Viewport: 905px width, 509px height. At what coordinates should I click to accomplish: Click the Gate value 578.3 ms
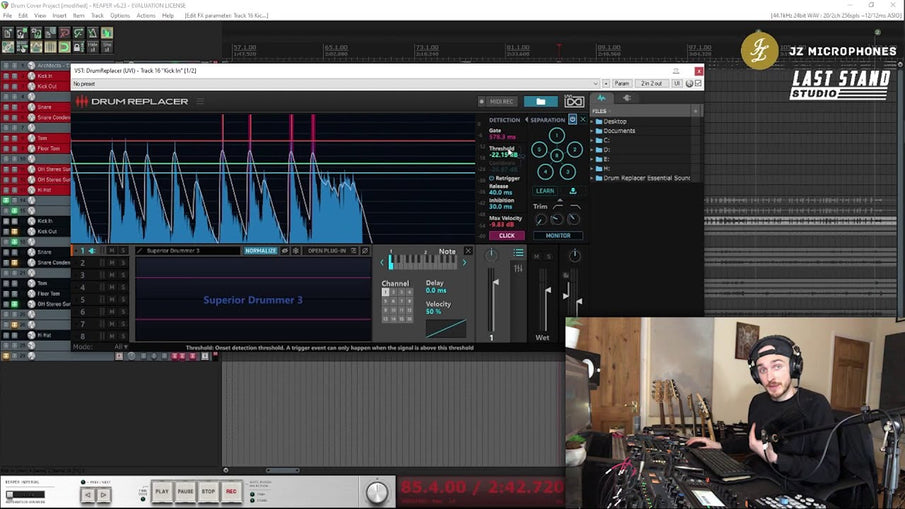(x=502, y=137)
